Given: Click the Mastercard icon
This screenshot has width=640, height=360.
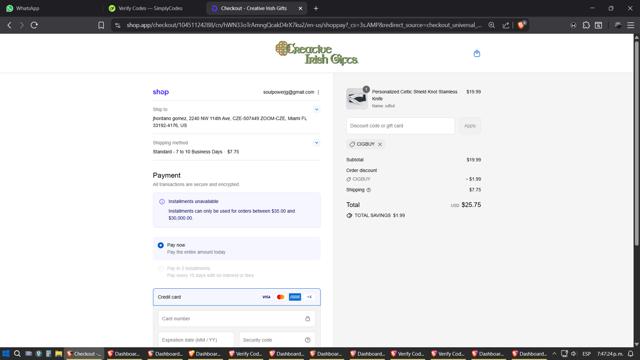Looking at the screenshot, I should click(x=280, y=297).
